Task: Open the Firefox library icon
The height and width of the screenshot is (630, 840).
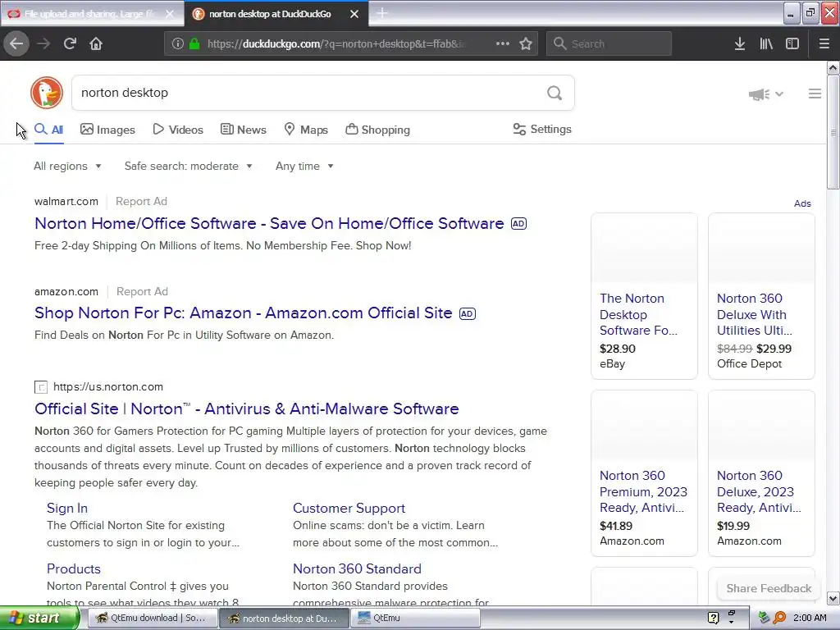Action: [766, 43]
